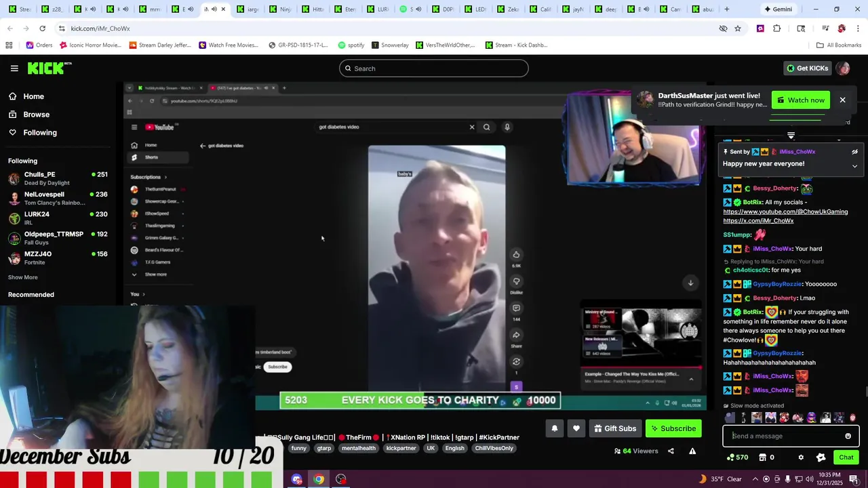Open Windows notification center

coord(853,479)
